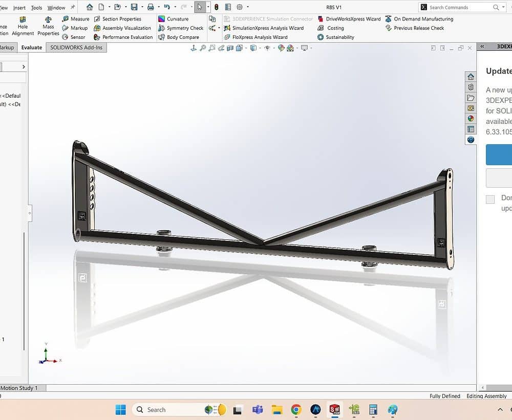Open the Tools menu
The height and width of the screenshot is (420, 512).
pos(36,8)
